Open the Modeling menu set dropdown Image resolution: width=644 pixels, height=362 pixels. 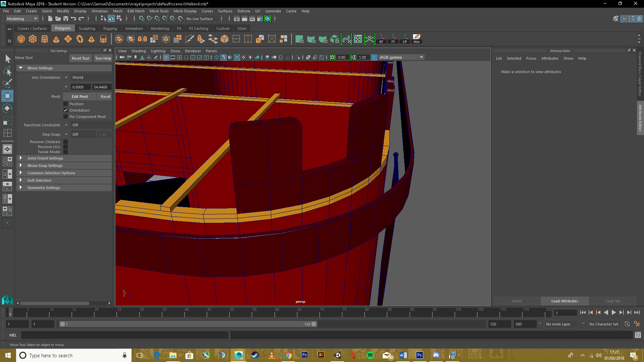(x=22, y=19)
